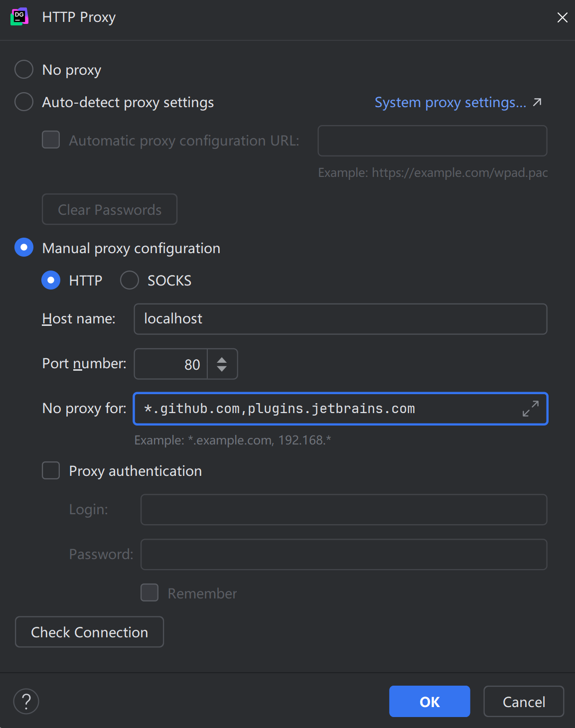
Task: Increase the port number with up arrow
Action: click(x=222, y=359)
